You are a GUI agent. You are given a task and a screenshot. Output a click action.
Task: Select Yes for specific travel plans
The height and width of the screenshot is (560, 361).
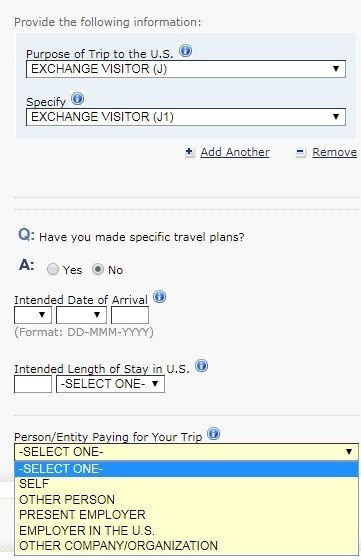[53, 269]
